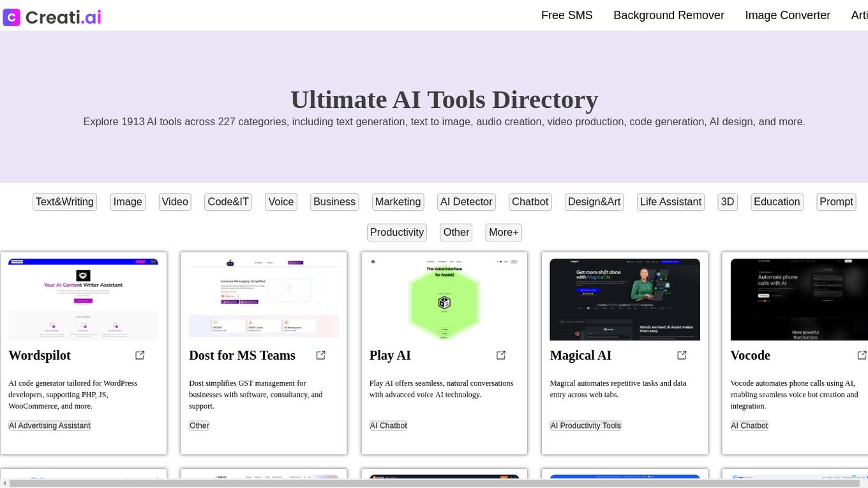Image resolution: width=868 pixels, height=488 pixels.
Task: Click the Other tag on Dost card
Action: tap(199, 426)
